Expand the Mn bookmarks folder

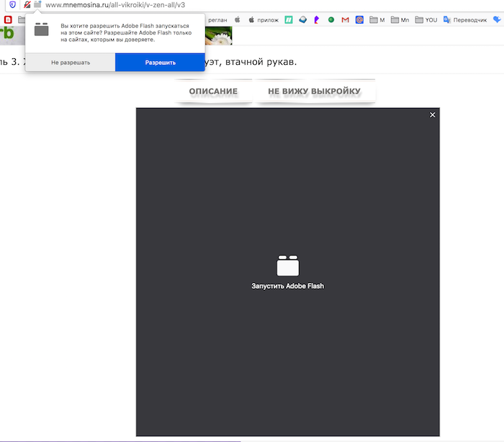tap(400, 20)
